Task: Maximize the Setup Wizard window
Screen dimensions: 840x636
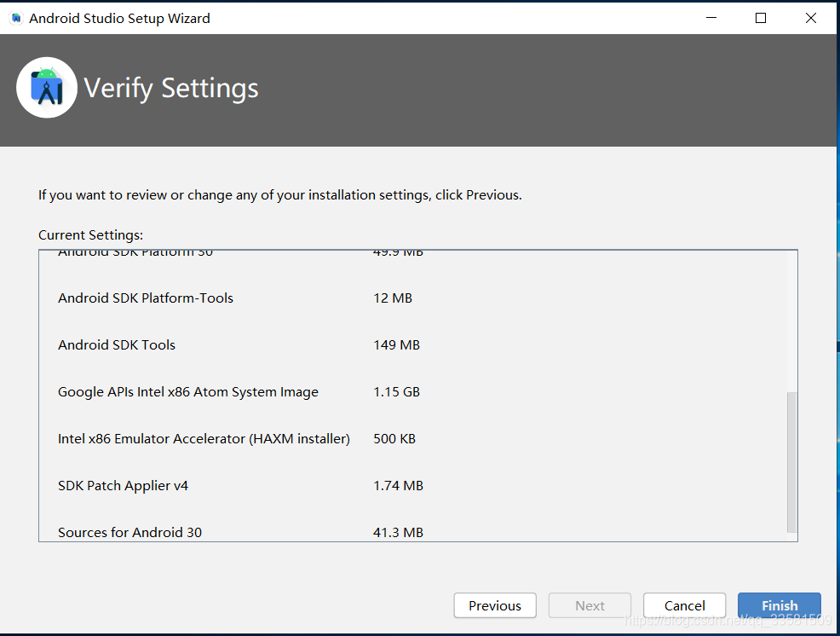Action: pos(761,18)
